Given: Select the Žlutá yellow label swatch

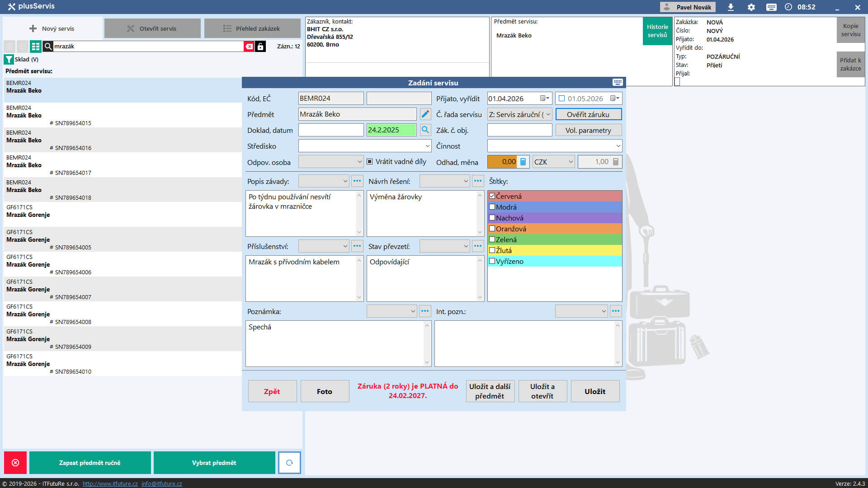Looking at the screenshot, I should (554, 250).
